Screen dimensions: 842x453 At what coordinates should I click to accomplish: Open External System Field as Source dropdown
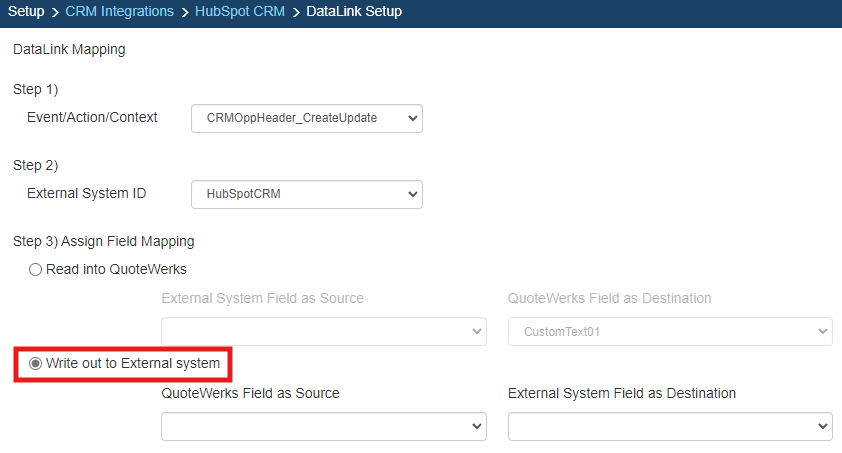(323, 331)
